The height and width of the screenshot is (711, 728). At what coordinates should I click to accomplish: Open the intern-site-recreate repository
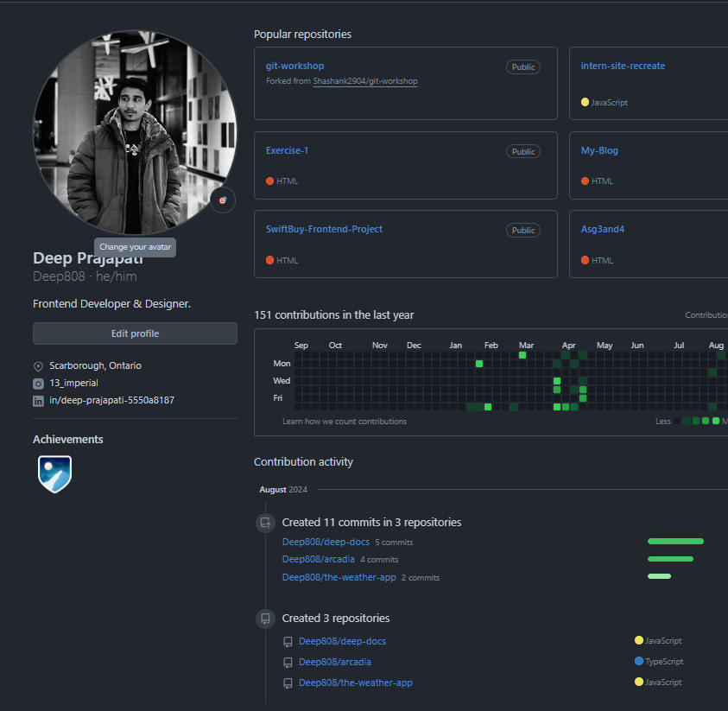click(623, 66)
